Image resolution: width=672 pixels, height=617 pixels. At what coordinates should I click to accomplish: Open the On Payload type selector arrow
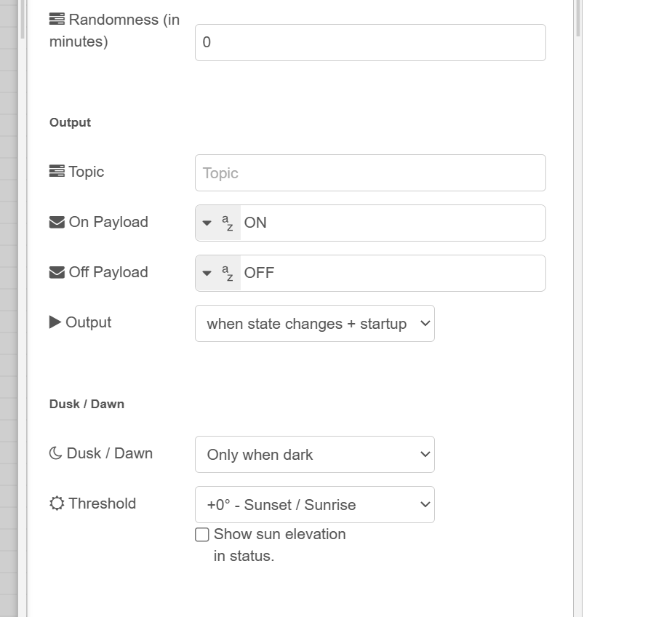[x=207, y=223]
